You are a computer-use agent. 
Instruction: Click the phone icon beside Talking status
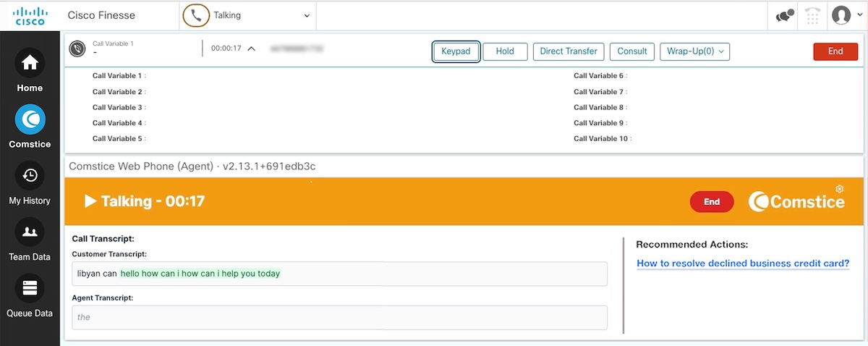[x=195, y=15]
